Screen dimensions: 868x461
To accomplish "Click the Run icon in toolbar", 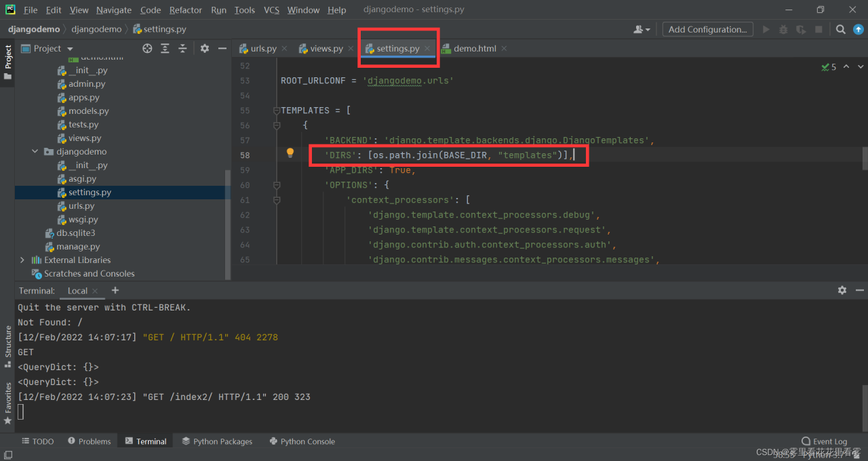I will click(x=766, y=29).
